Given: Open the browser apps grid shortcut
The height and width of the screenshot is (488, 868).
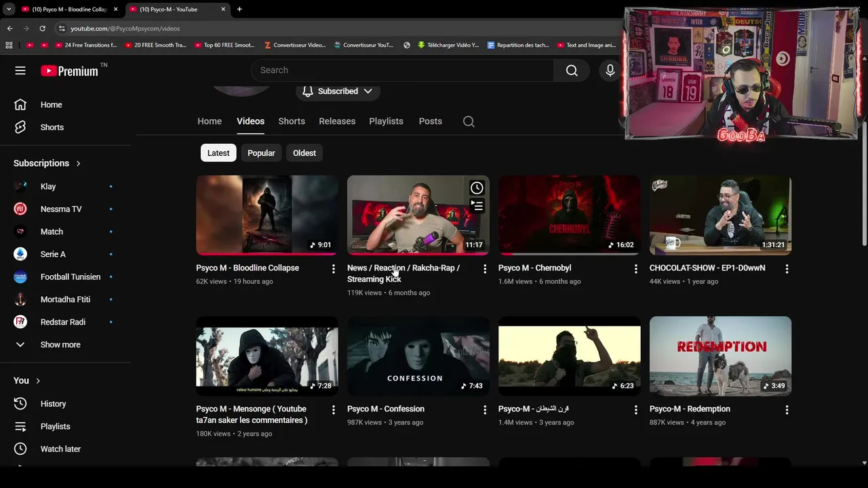Looking at the screenshot, I should 9,45.
